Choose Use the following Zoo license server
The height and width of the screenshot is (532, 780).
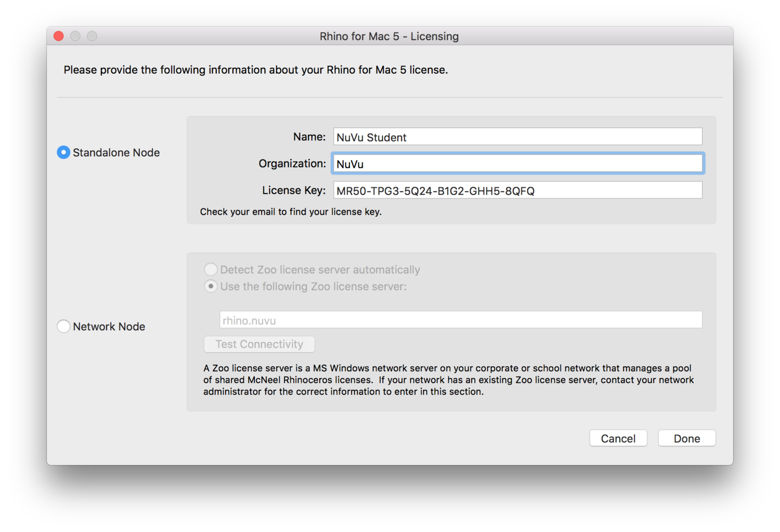[x=211, y=286]
